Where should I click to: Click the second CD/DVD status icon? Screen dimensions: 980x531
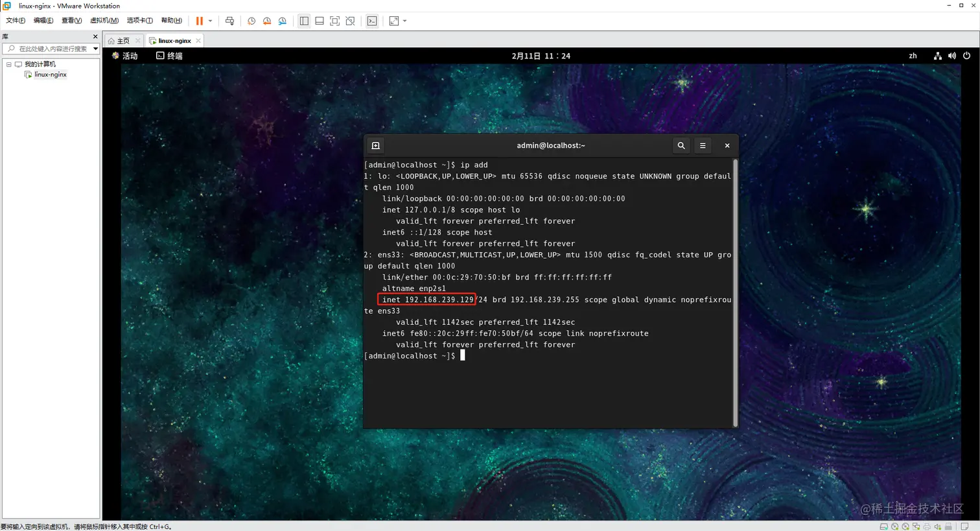click(905, 526)
